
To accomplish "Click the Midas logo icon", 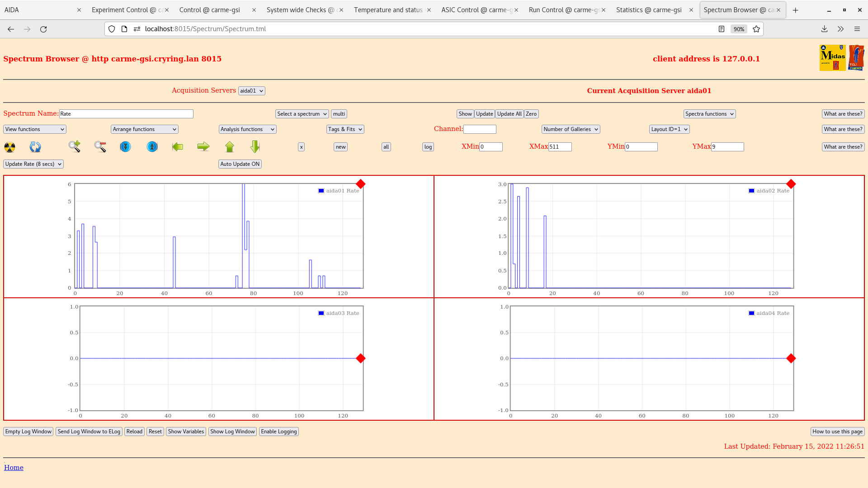I will [832, 58].
